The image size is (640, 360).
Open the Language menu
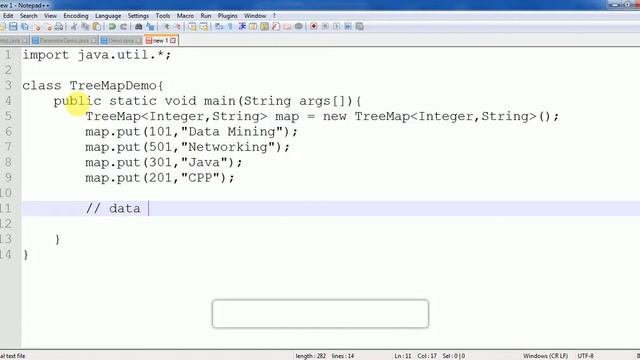108,16
